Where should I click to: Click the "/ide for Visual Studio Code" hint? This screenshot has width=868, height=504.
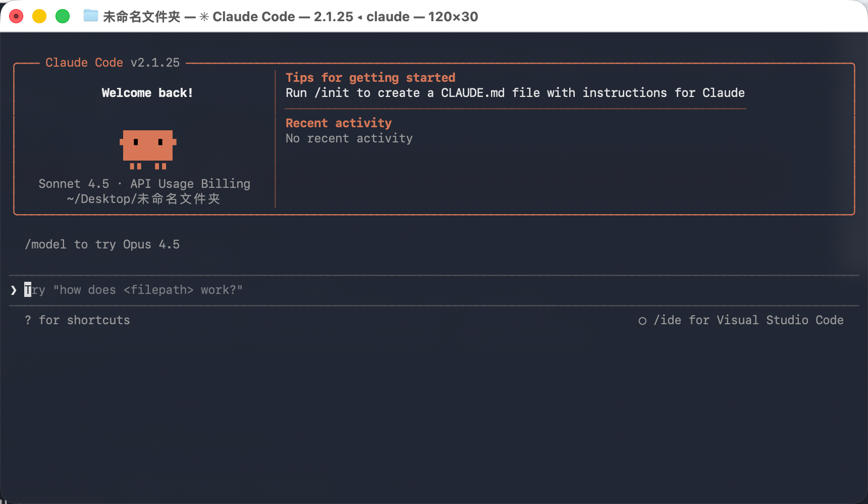pyautogui.click(x=748, y=320)
